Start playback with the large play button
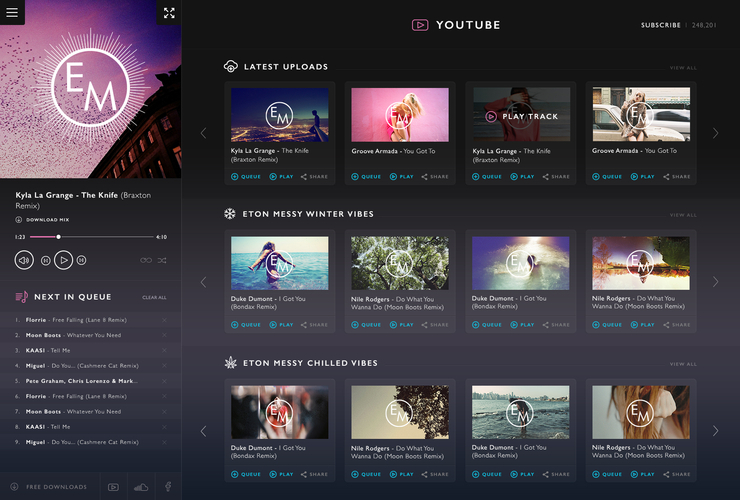The width and height of the screenshot is (740, 500). point(63,260)
